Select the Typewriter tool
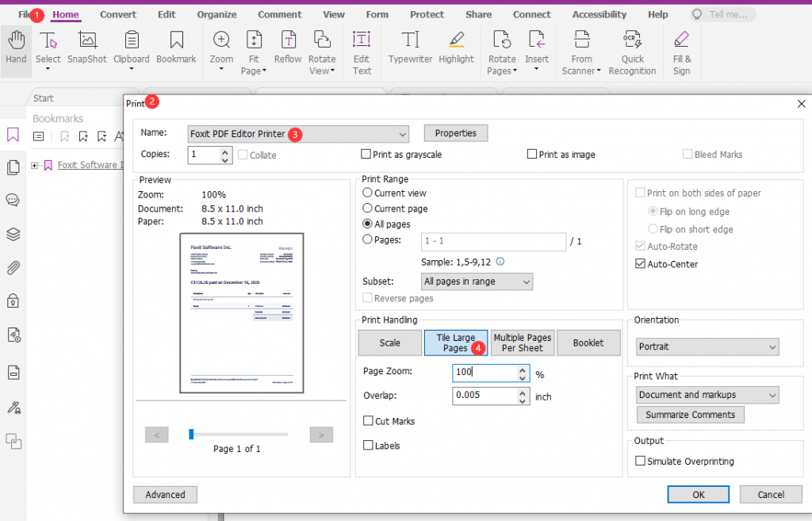The image size is (812, 521). click(x=410, y=48)
